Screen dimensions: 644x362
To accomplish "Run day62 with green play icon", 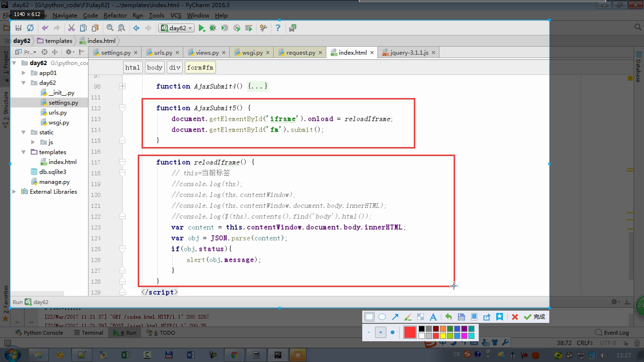I will (x=201, y=28).
